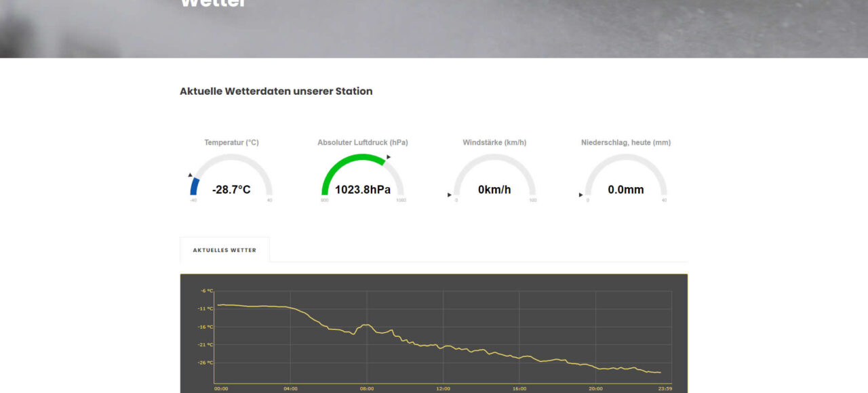Click the blue temperature gauge arc
868x393 pixels.
point(194,186)
